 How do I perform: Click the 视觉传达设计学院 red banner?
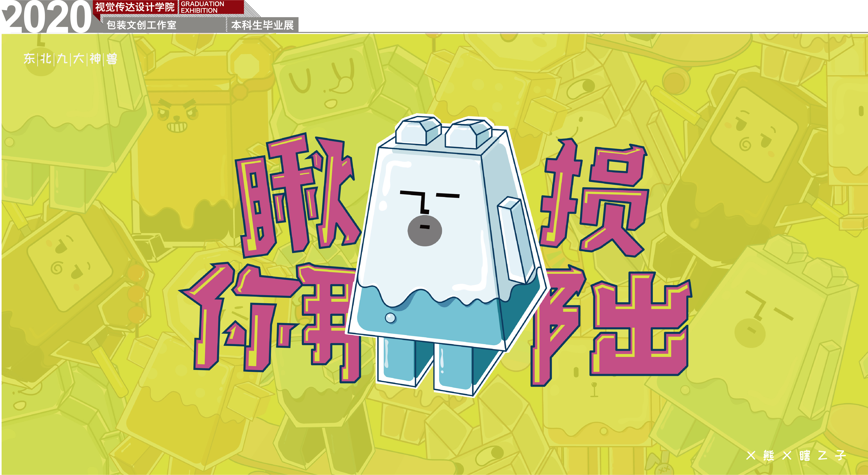[x=135, y=7]
